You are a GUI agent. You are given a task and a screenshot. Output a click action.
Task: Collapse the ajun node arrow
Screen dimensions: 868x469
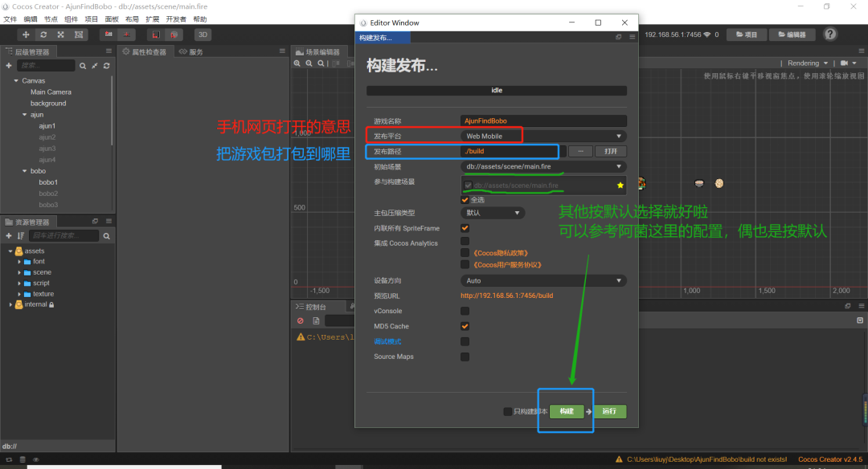click(24, 115)
